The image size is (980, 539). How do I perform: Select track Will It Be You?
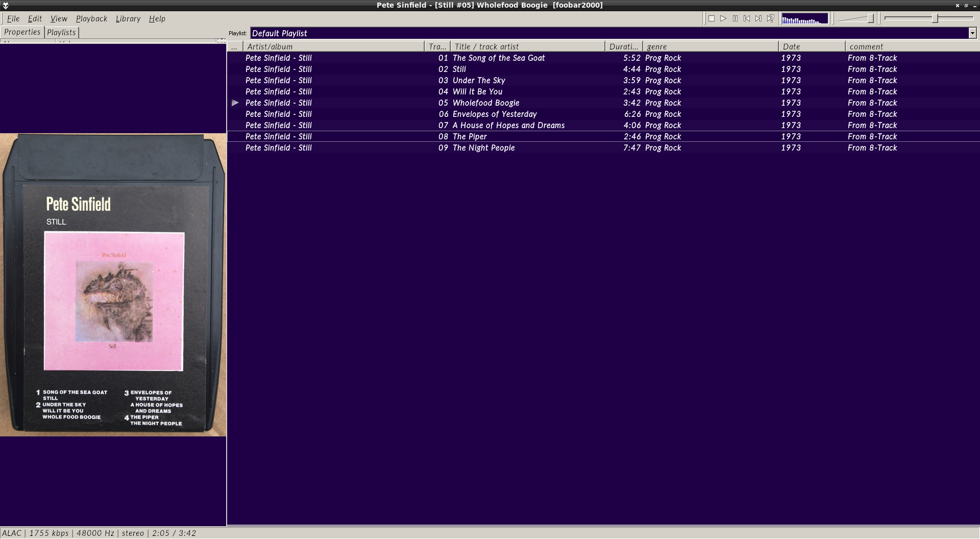[603, 91]
